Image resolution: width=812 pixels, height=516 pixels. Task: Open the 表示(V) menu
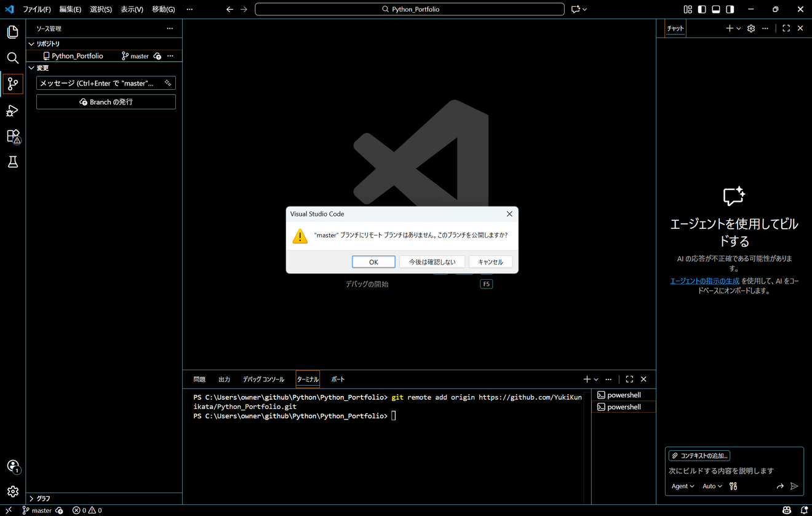[x=132, y=9]
